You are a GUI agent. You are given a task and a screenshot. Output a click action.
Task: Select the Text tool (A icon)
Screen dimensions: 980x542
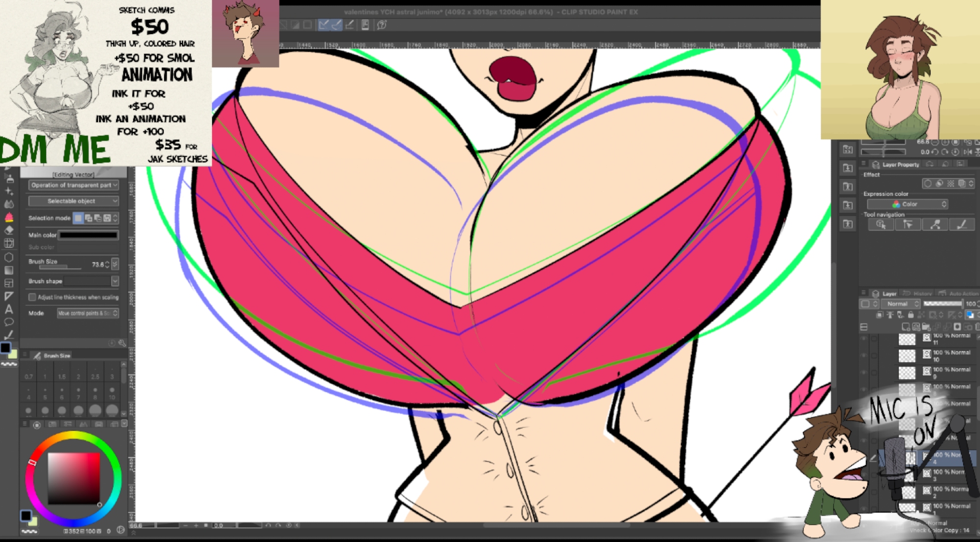9,309
